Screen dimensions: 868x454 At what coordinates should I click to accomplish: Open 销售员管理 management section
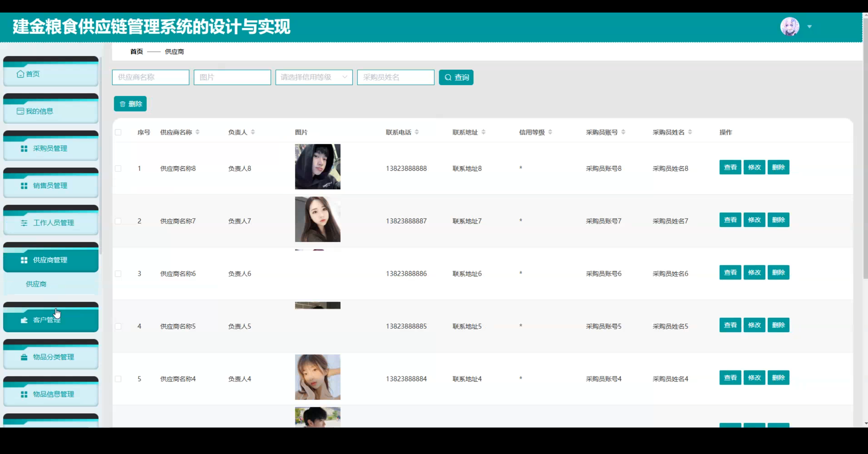point(50,185)
